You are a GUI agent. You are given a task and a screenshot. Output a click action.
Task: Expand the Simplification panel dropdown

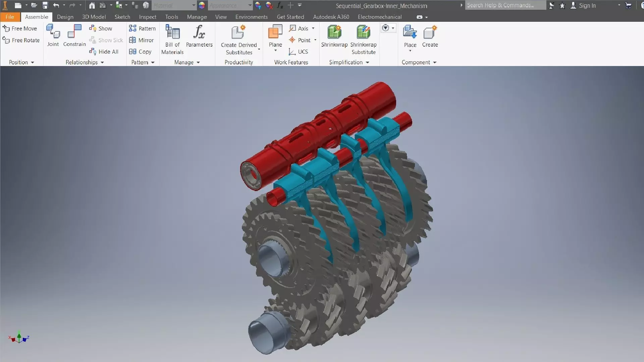(367, 63)
